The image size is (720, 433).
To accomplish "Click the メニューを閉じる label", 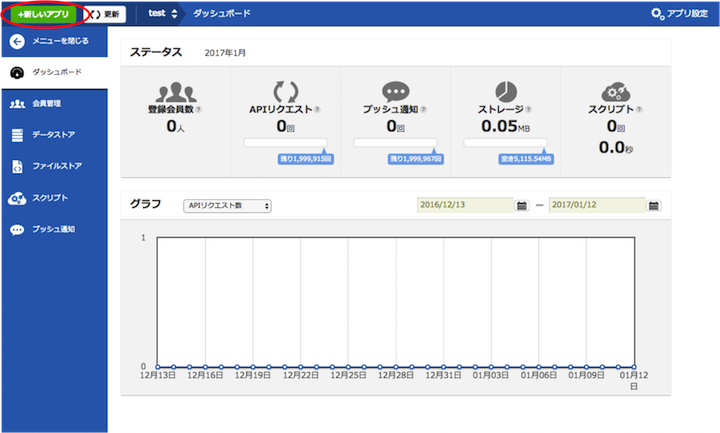I will 60,41.
